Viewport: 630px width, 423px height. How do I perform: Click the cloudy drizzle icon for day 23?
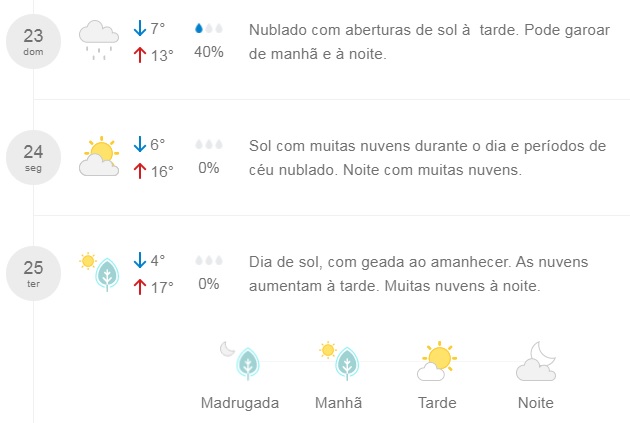tap(99, 41)
